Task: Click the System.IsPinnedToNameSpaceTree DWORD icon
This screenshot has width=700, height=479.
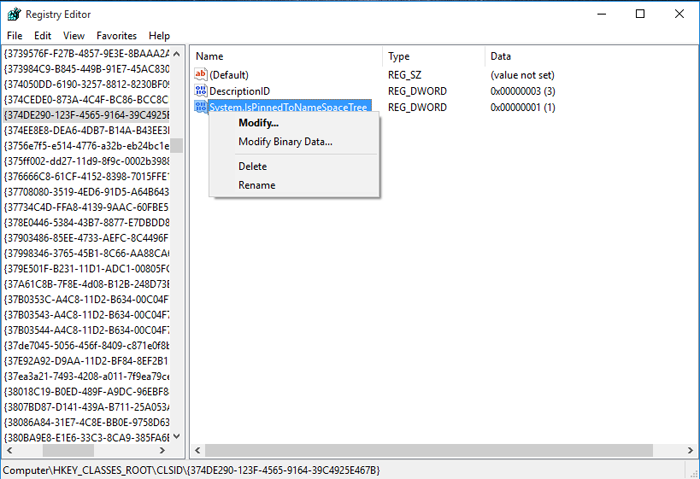Action: pos(201,107)
